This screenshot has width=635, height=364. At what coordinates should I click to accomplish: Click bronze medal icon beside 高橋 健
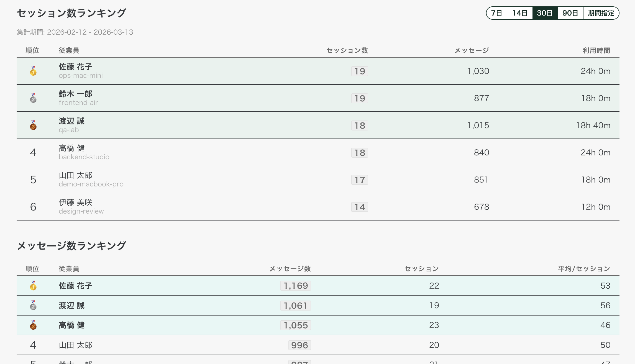pos(33,325)
